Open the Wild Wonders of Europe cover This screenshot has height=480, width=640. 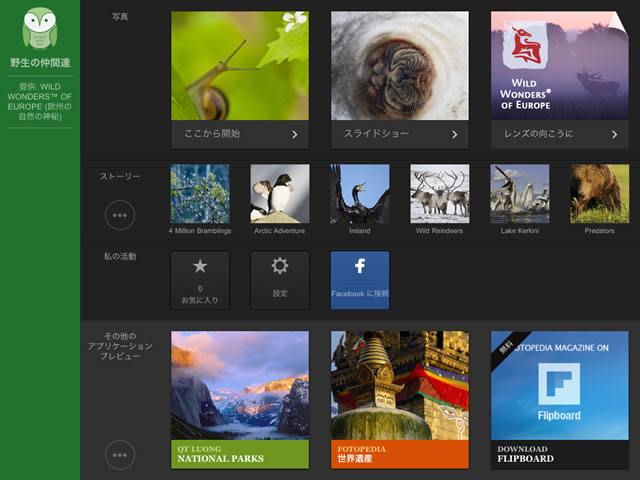[x=560, y=66]
